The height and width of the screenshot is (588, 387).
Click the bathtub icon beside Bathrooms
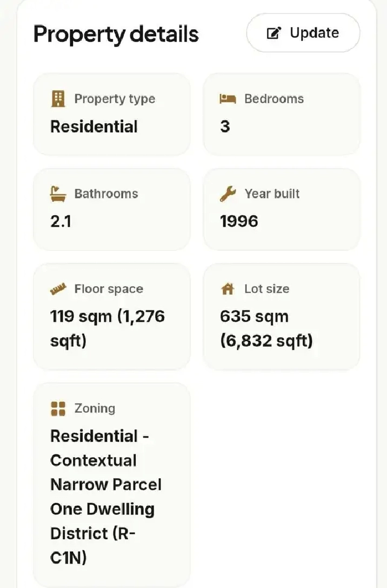pyautogui.click(x=58, y=194)
